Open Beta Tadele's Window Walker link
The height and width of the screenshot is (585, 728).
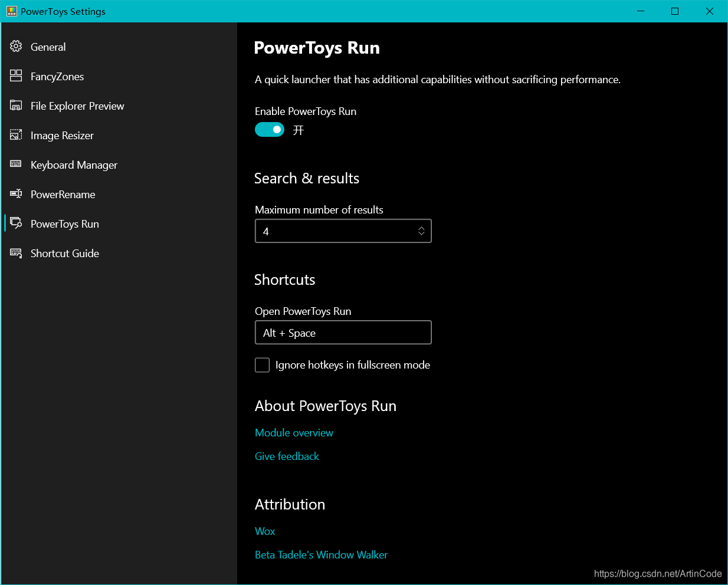(x=321, y=555)
